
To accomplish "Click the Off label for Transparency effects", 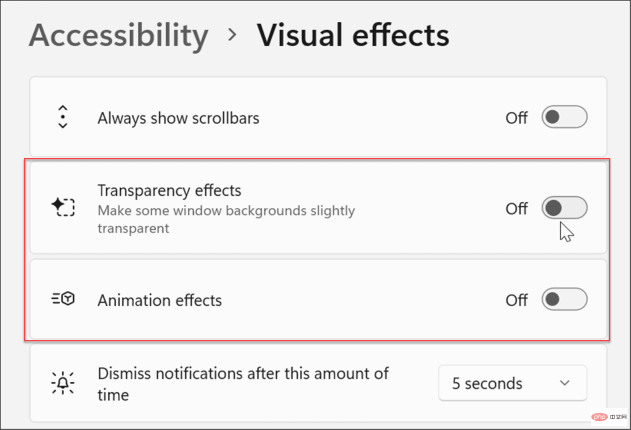I will pos(516,209).
